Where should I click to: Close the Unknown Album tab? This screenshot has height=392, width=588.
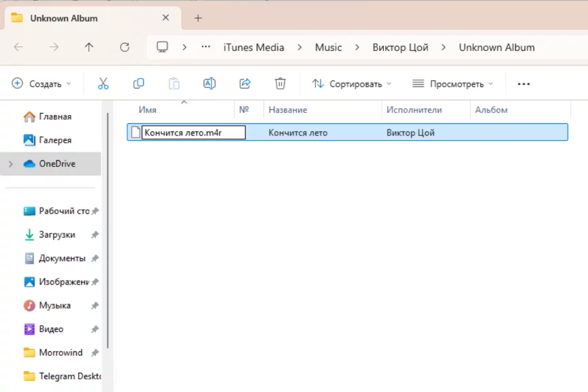(165, 18)
